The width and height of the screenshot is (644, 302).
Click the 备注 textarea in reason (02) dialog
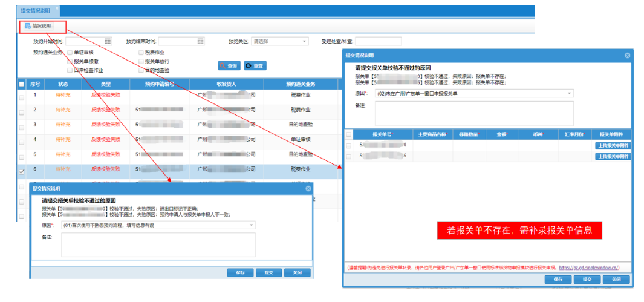pyautogui.click(x=474, y=113)
